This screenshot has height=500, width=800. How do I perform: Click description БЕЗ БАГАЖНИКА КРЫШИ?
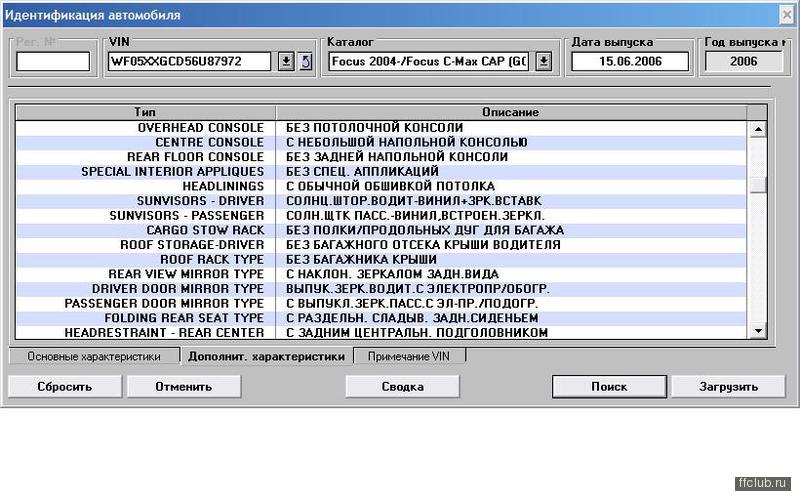(x=361, y=260)
